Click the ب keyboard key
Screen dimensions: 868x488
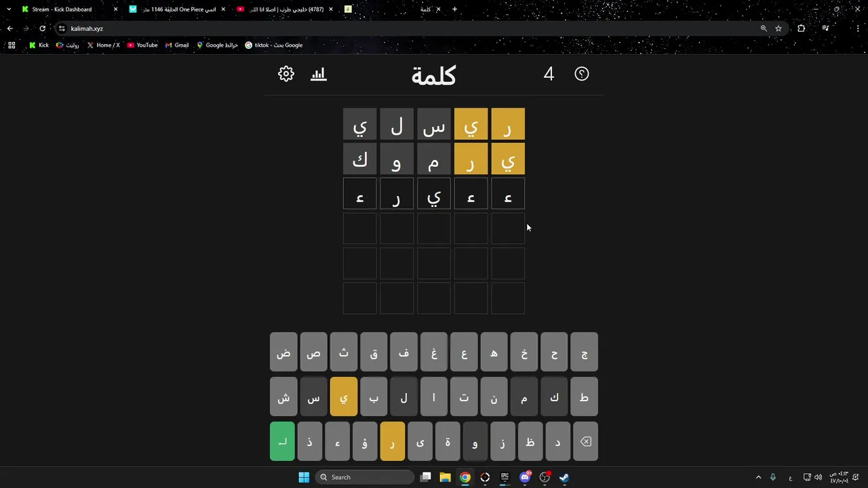(374, 396)
